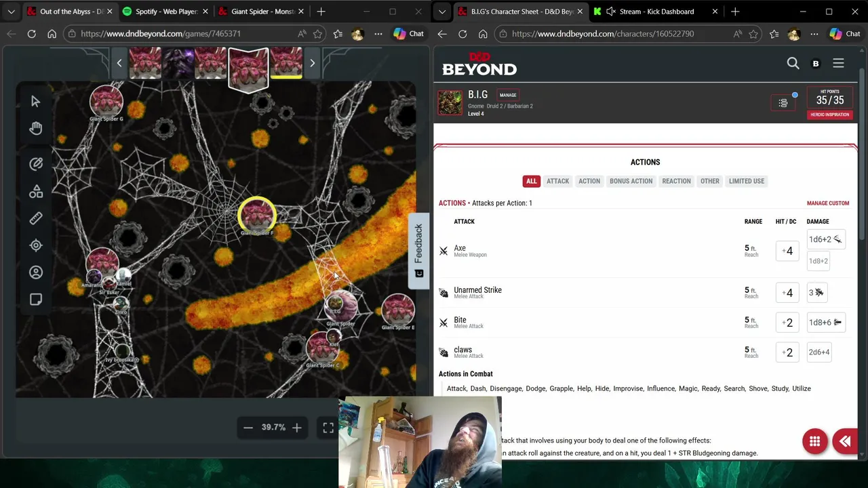
Task: Open tab list dropdown in right browser
Action: pyautogui.click(x=442, y=12)
